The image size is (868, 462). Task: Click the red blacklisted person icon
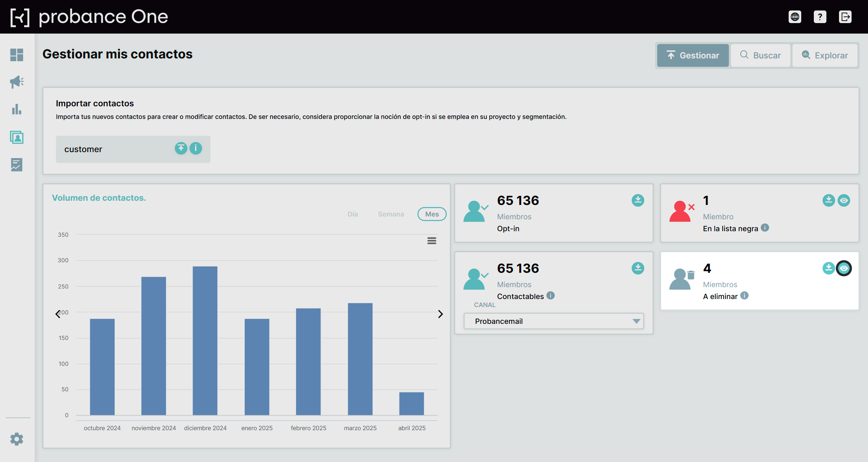tap(682, 211)
